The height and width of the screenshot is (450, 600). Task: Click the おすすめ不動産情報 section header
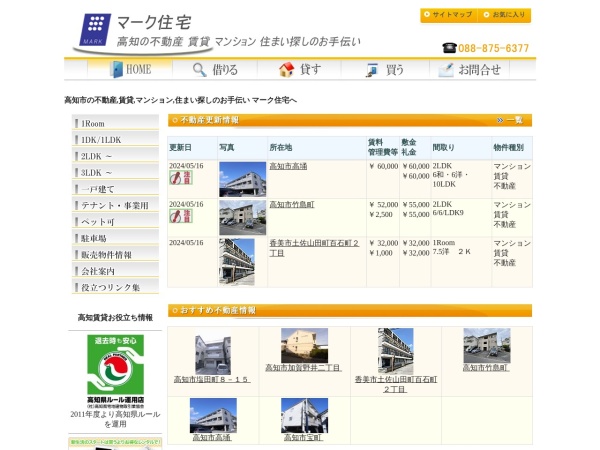coord(350,310)
